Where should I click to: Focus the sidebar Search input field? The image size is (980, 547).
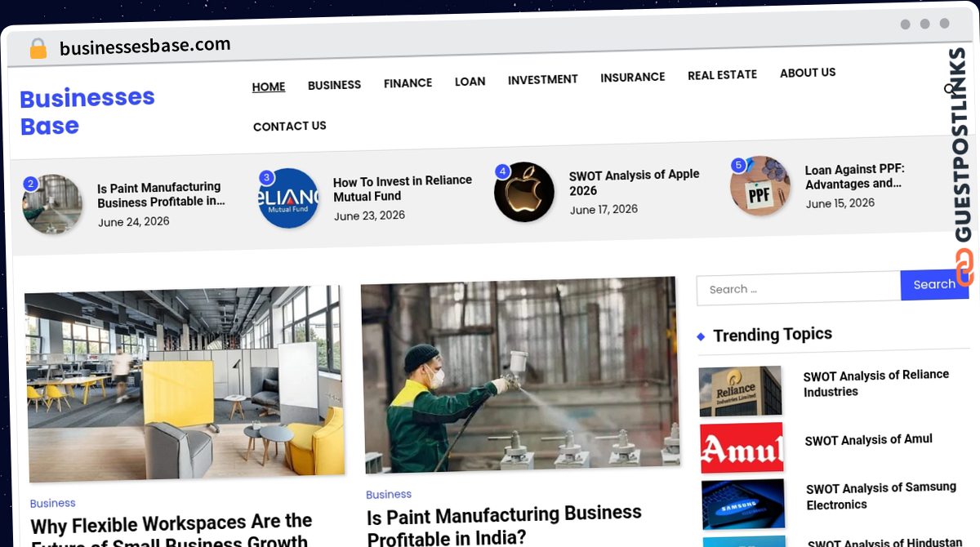pos(798,288)
